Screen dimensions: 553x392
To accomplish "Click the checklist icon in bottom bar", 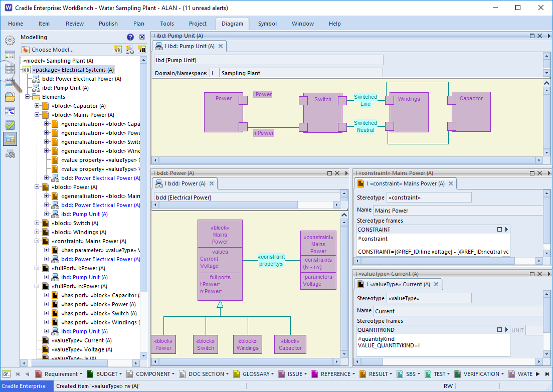I will tap(7, 374).
